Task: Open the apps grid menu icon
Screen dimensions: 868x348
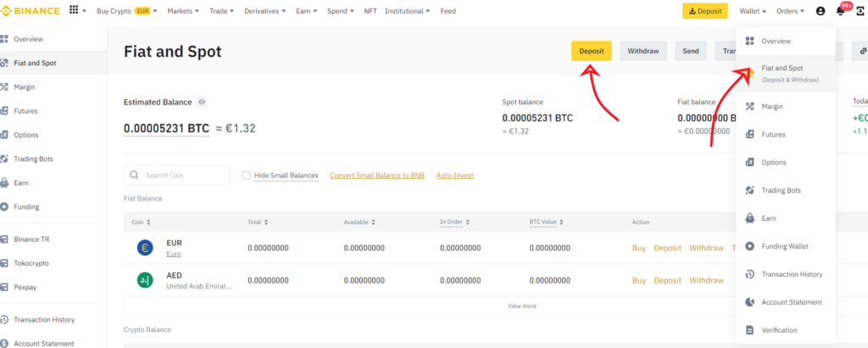Action: (74, 10)
